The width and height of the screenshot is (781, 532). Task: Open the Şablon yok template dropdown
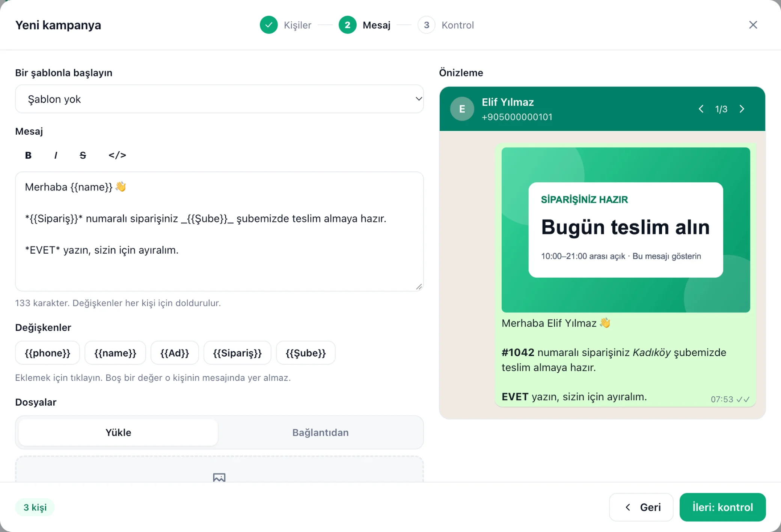(219, 99)
